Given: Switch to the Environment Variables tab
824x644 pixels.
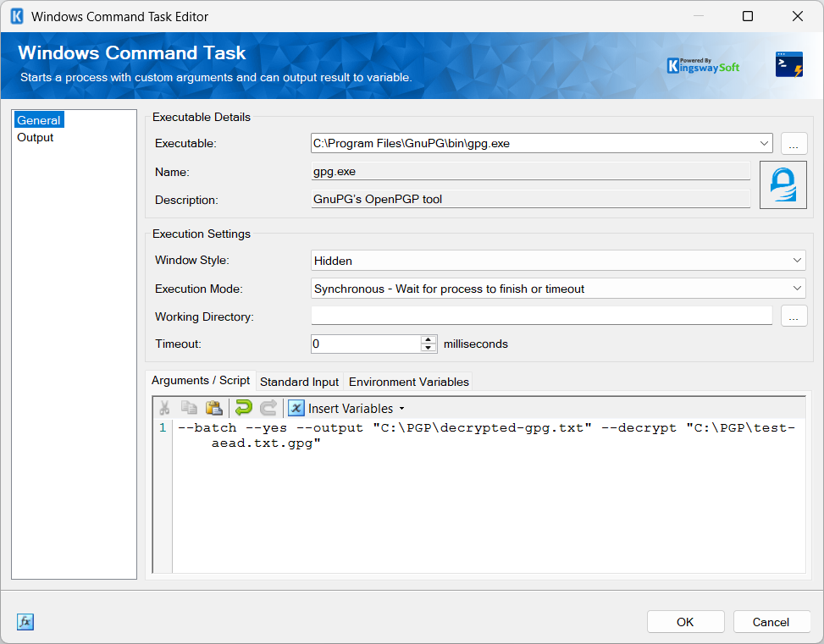Looking at the screenshot, I should (x=408, y=382).
